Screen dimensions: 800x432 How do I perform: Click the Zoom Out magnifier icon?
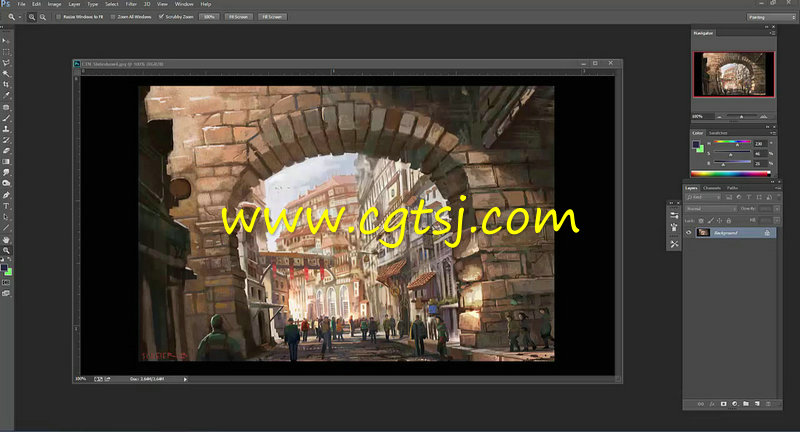[42, 17]
